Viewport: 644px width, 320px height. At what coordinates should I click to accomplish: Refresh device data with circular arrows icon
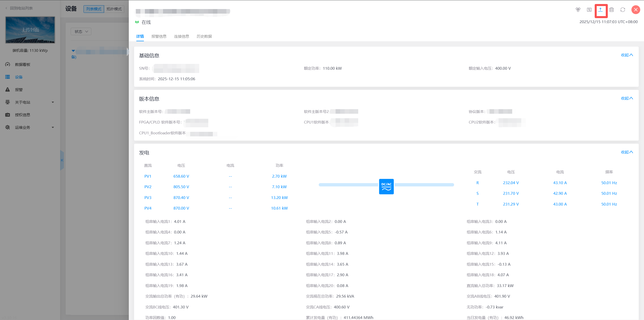point(623,10)
